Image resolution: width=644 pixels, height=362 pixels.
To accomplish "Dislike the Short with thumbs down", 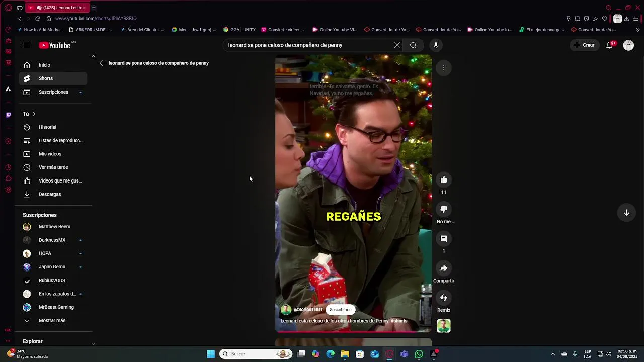I will pyautogui.click(x=444, y=209).
